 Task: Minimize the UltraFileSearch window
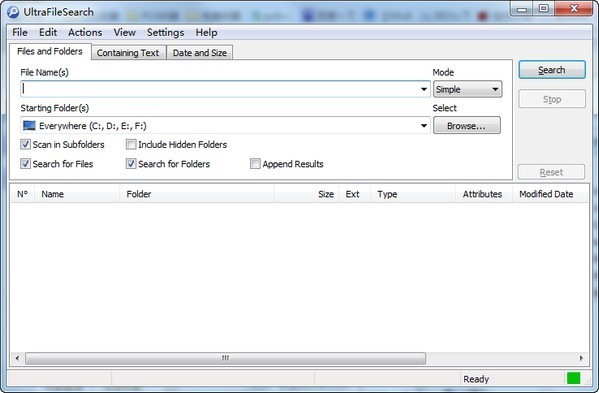click(x=521, y=9)
